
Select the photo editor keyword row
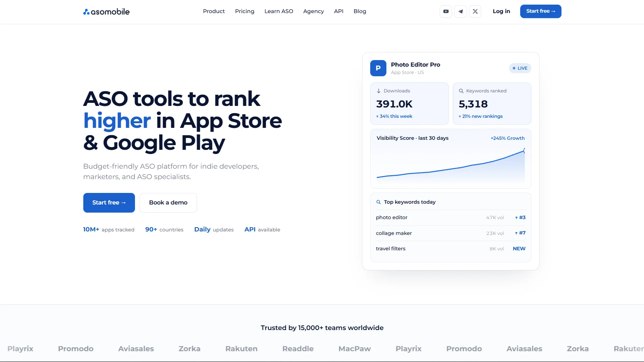pyautogui.click(x=451, y=218)
